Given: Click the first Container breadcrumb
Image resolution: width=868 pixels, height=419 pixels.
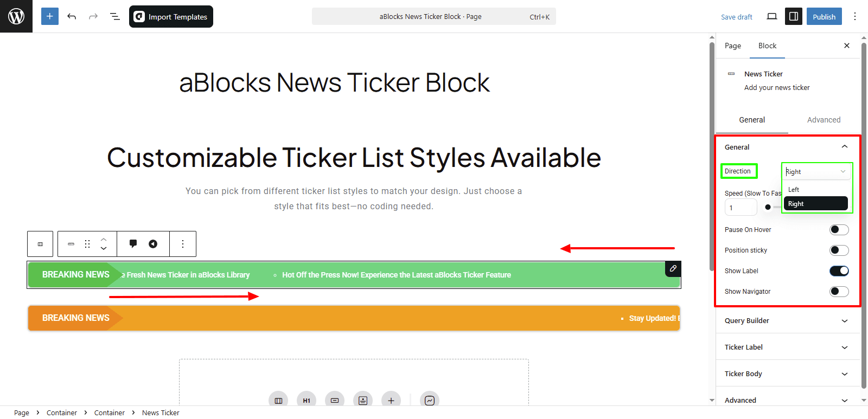Looking at the screenshot, I should tap(62, 412).
